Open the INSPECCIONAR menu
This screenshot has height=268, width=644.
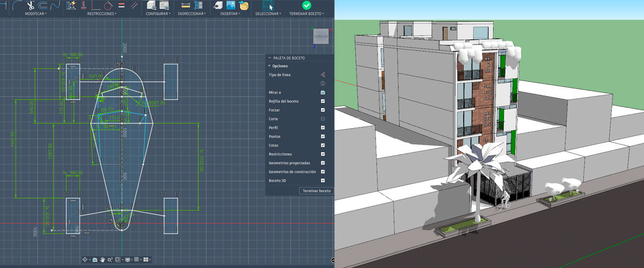pyautogui.click(x=192, y=14)
